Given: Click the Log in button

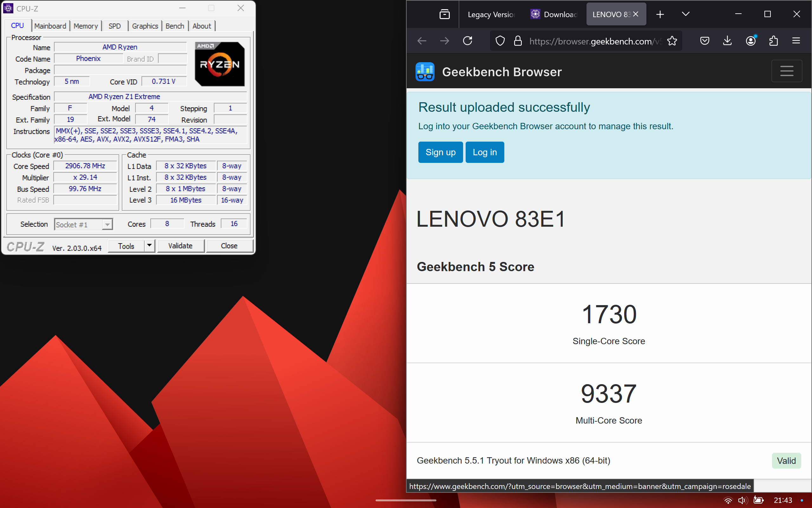Looking at the screenshot, I should [485, 152].
